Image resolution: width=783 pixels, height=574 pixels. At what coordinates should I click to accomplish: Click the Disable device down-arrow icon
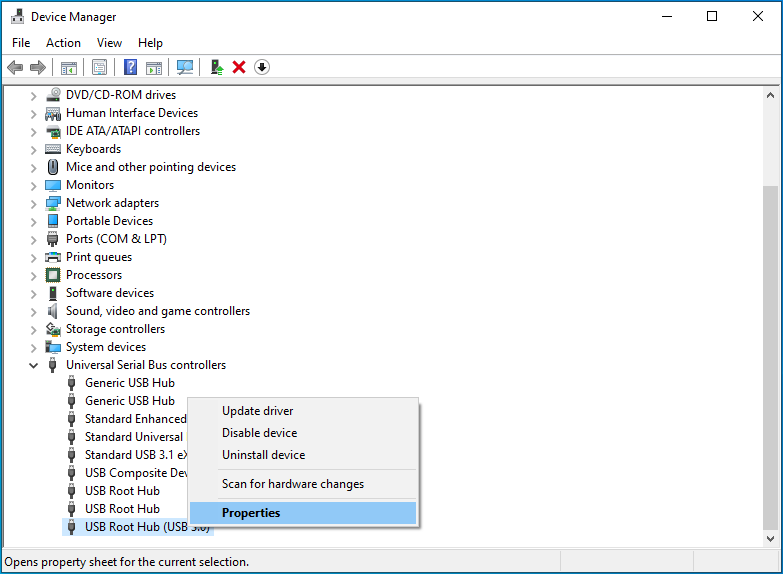coord(262,67)
